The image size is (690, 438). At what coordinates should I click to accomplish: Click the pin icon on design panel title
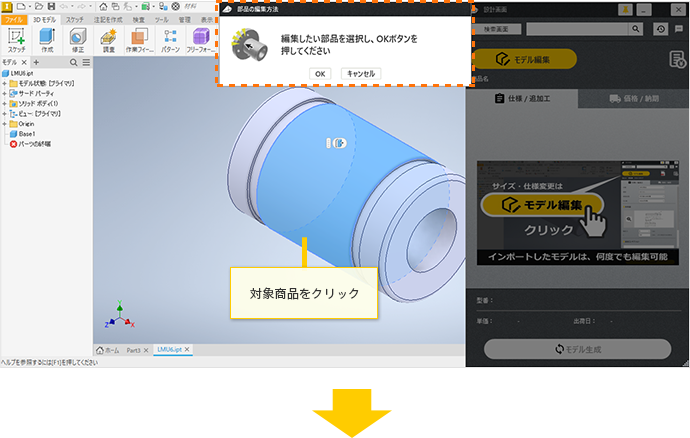(627, 9)
